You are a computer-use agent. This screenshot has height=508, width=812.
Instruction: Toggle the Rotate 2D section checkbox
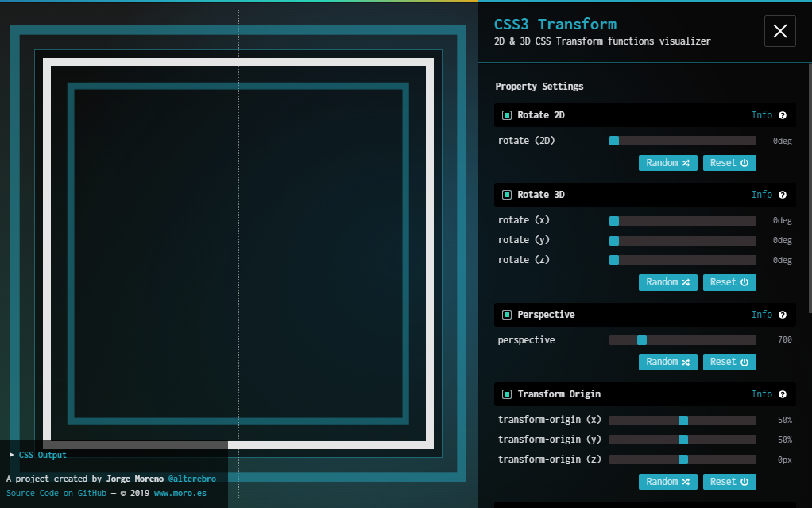(x=507, y=115)
